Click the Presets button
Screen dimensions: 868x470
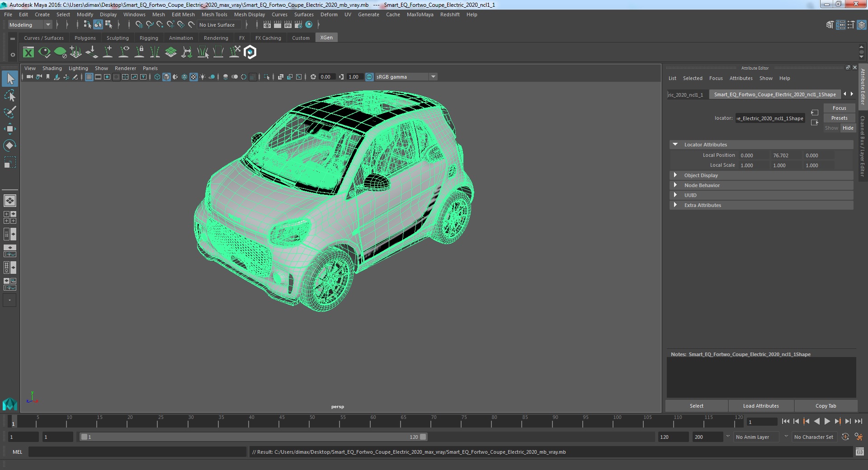[839, 118]
